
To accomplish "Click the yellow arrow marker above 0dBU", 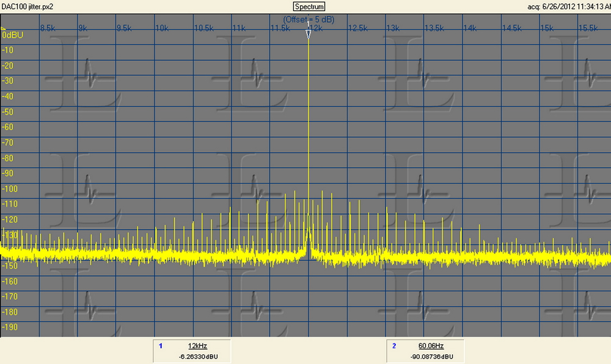I will 3,28.
